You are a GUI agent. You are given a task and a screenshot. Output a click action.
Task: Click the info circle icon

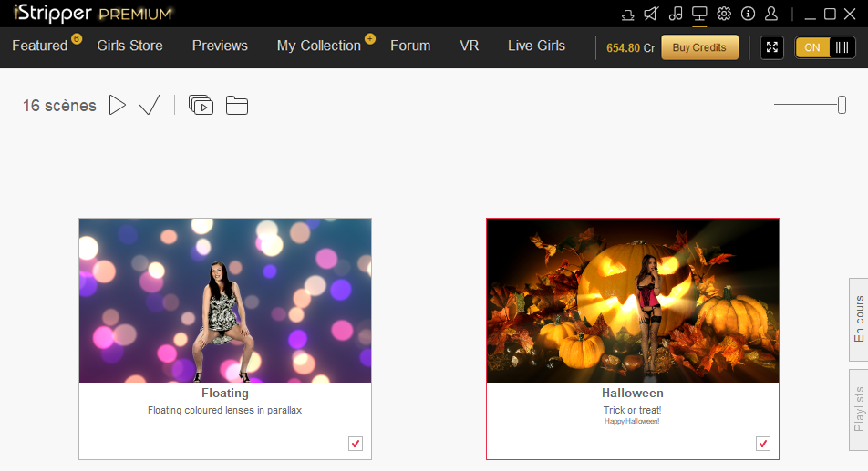coord(748,14)
